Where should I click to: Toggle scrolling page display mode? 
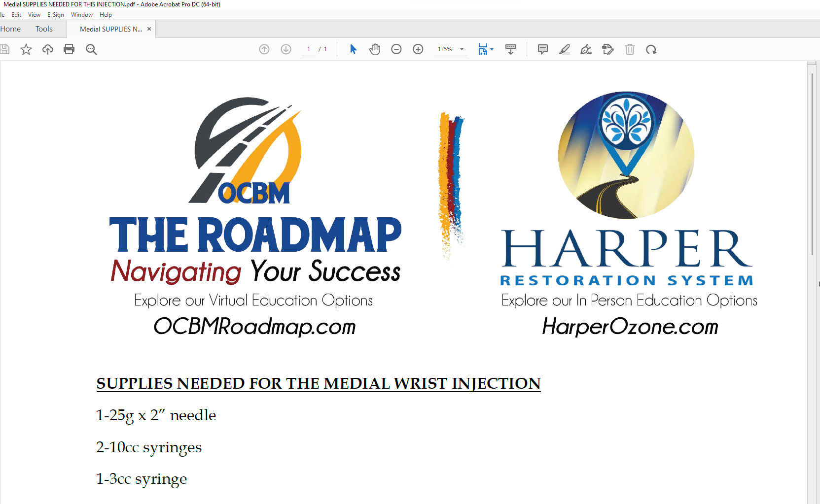coord(511,49)
